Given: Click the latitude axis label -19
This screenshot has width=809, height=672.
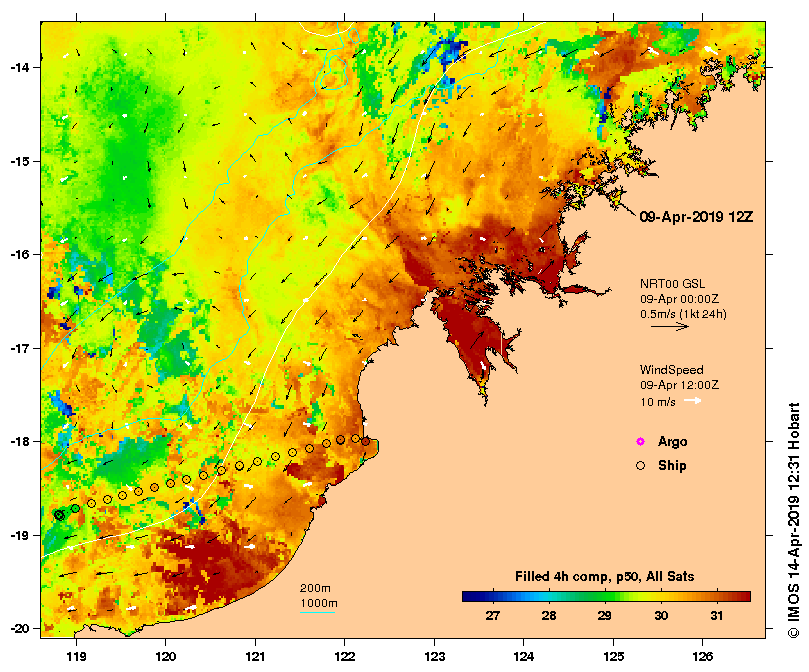Looking at the screenshot, I should [x=19, y=535].
